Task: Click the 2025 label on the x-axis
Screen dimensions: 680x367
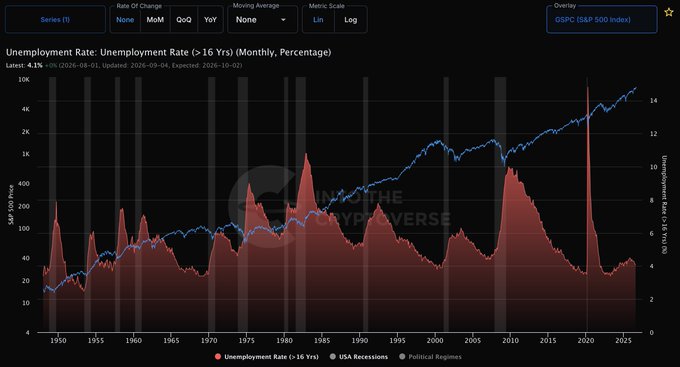Action: [624, 341]
